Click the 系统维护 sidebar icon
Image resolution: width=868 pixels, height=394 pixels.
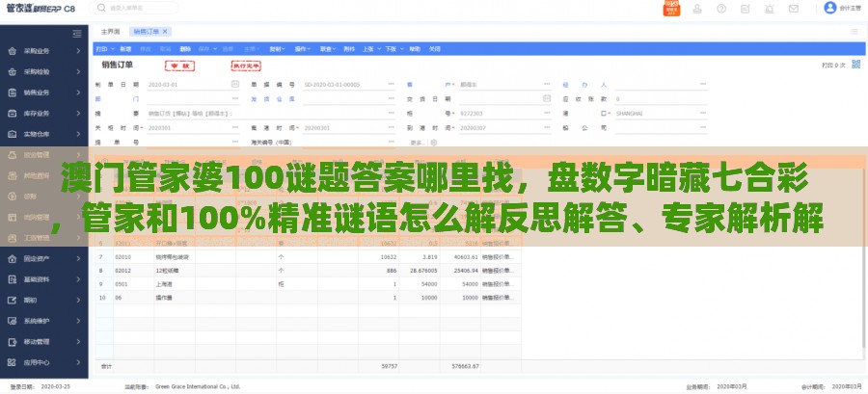pyautogui.click(x=13, y=321)
